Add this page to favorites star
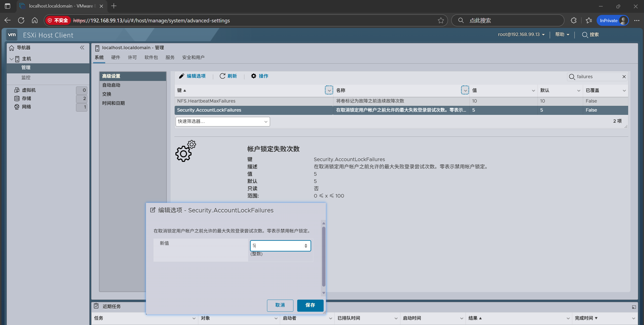Image resolution: width=644 pixels, height=325 pixels. [x=441, y=20]
